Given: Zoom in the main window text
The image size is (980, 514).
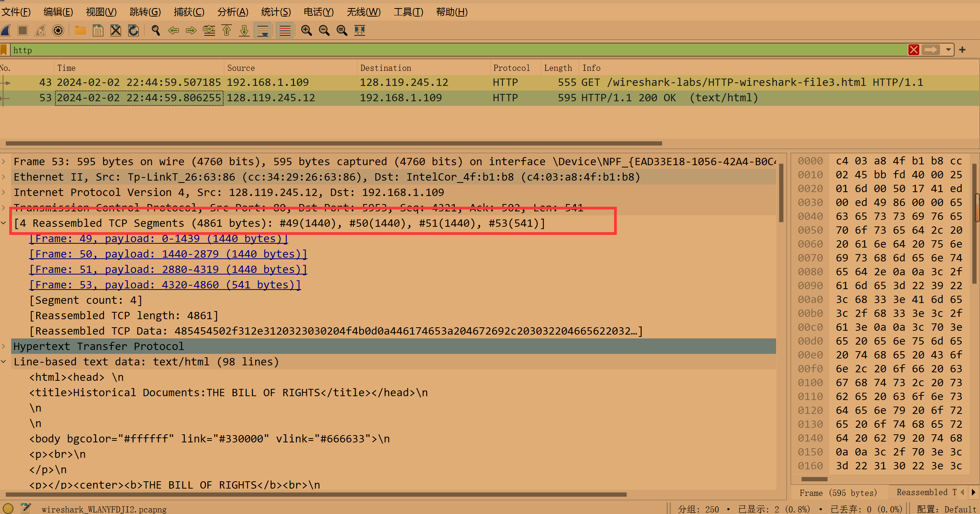Looking at the screenshot, I should [x=307, y=30].
